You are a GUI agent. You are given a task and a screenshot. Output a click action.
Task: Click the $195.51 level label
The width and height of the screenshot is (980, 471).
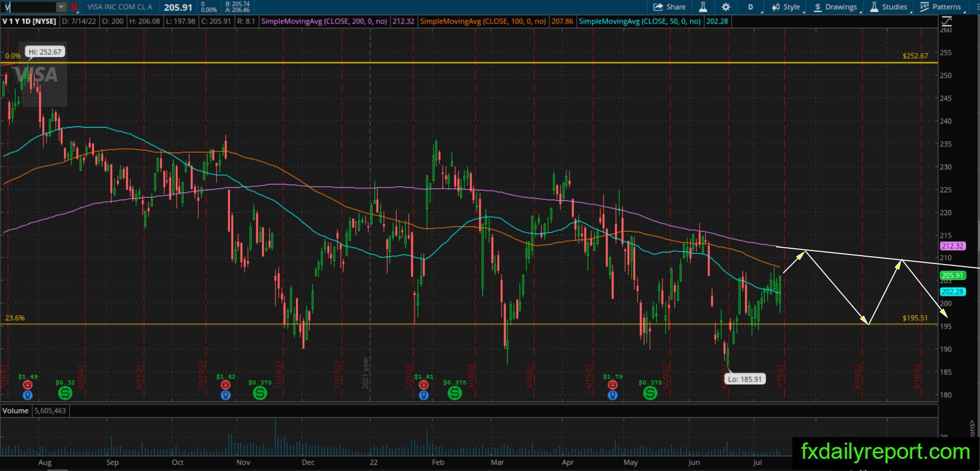pyautogui.click(x=915, y=318)
